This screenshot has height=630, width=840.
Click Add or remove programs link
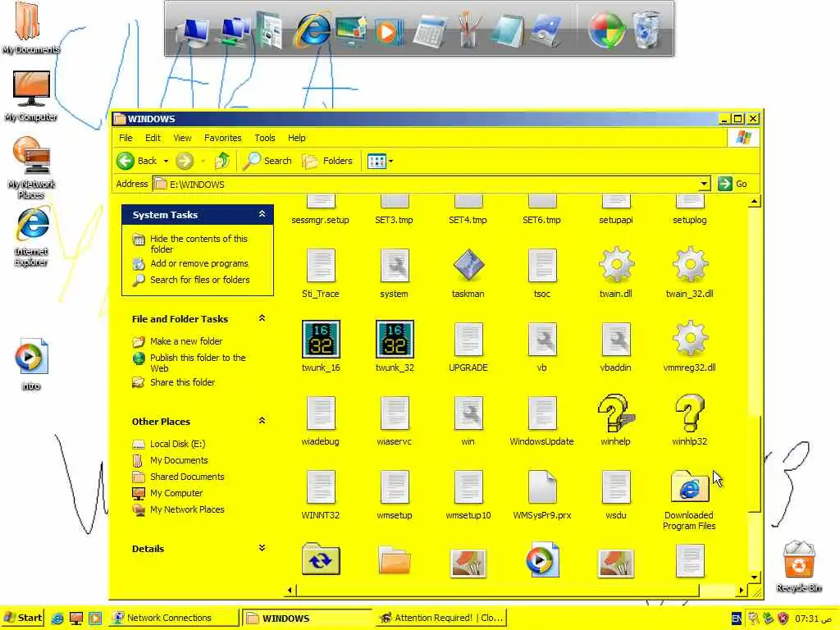(199, 263)
